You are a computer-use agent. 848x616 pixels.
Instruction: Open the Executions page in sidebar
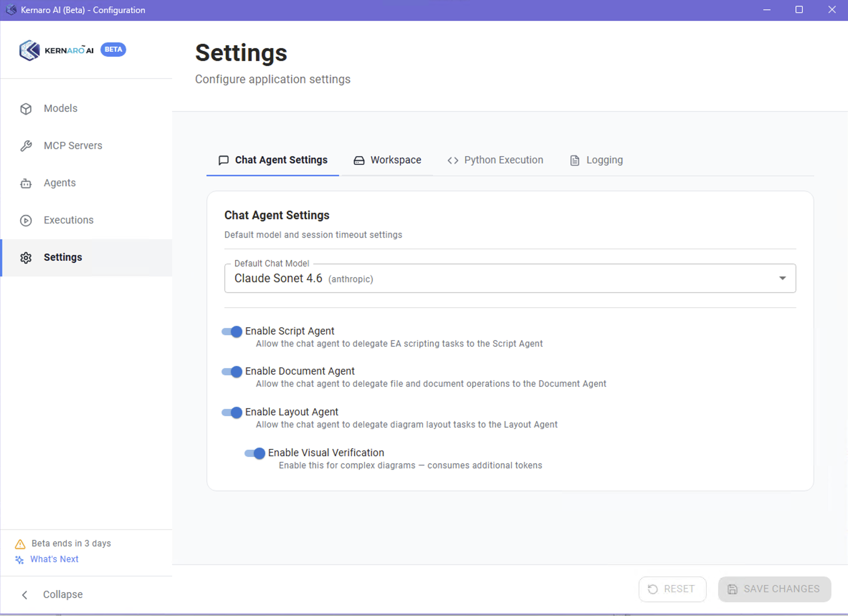coord(86,220)
